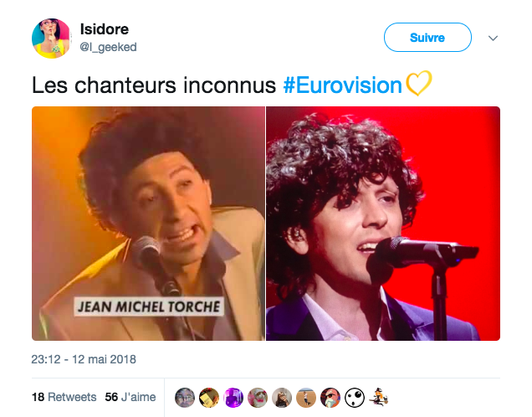Image resolution: width=532 pixels, height=417 pixels.
Task: Click the beach scene liker avatar
Action: tap(306, 398)
